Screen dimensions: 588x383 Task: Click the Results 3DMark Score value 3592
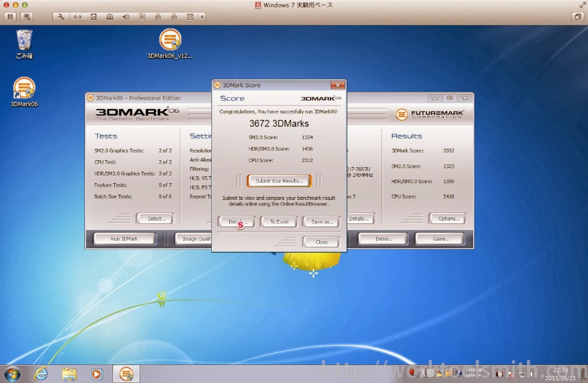(x=448, y=151)
